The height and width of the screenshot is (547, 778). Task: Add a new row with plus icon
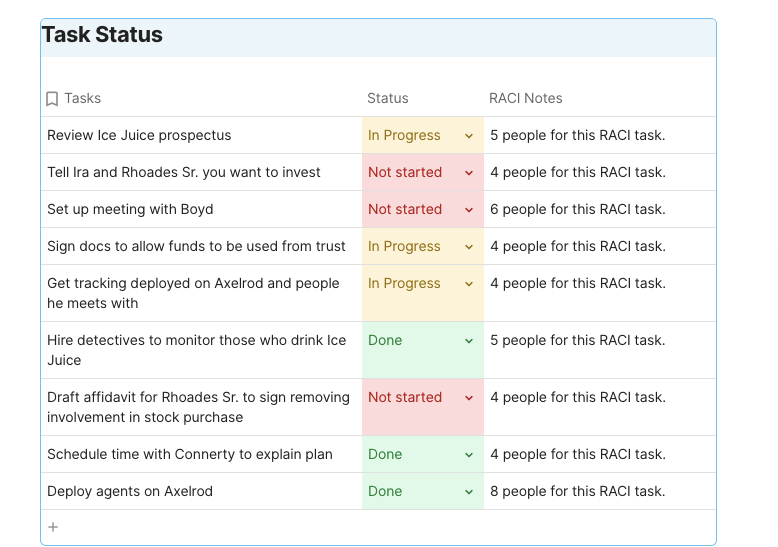click(x=53, y=527)
